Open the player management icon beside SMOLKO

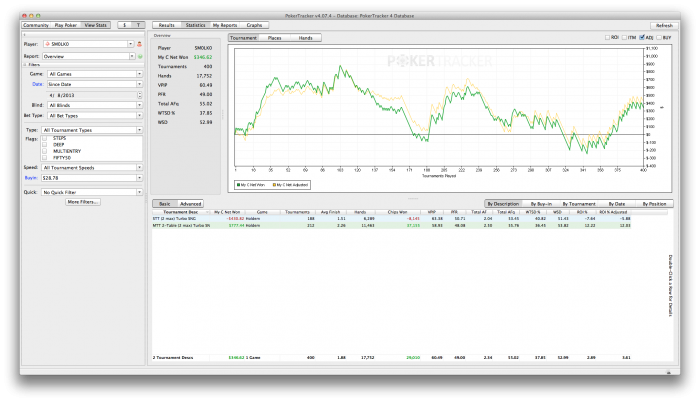139,44
